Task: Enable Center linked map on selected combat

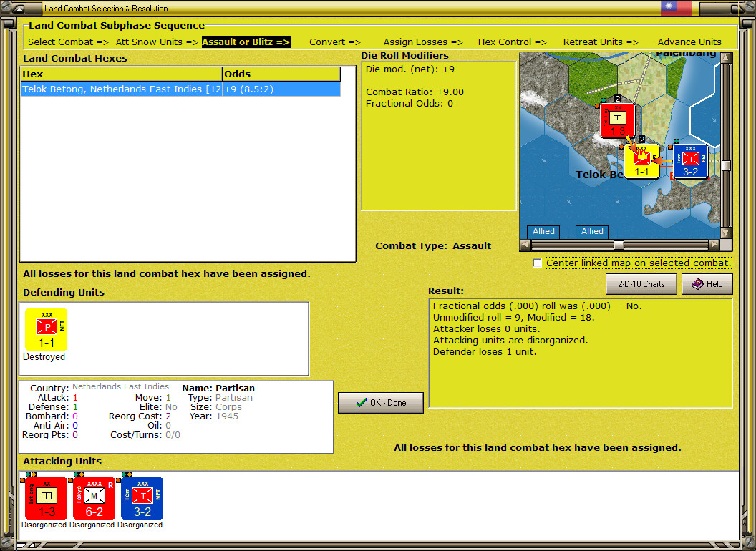Action: tap(537, 263)
